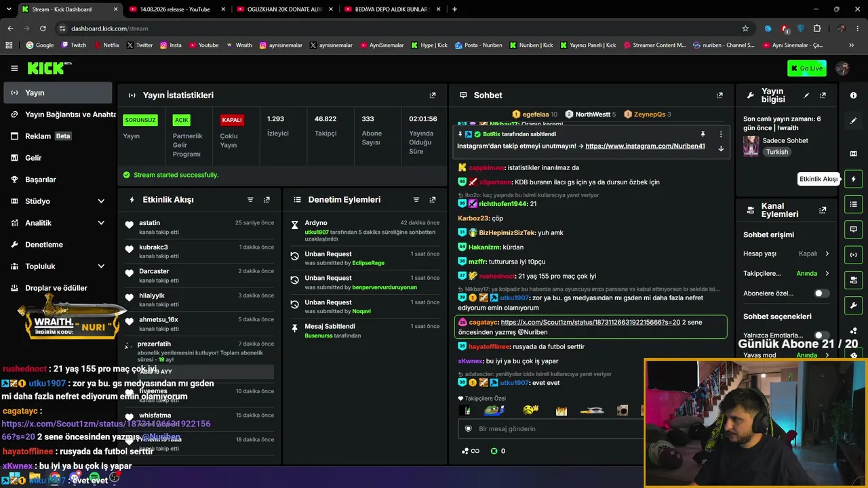The height and width of the screenshot is (488, 868).
Task: Toggle the broadcast signal icon in right rail
Action: tap(854, 255)
